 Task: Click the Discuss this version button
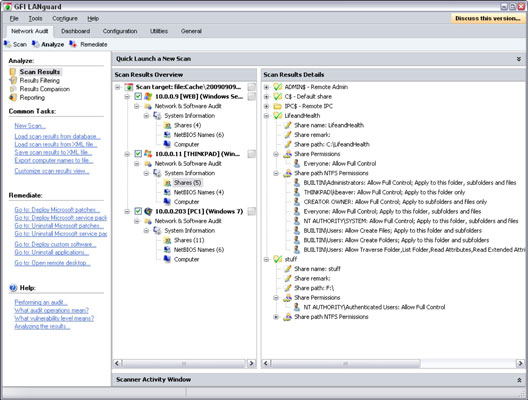(488, 19)
